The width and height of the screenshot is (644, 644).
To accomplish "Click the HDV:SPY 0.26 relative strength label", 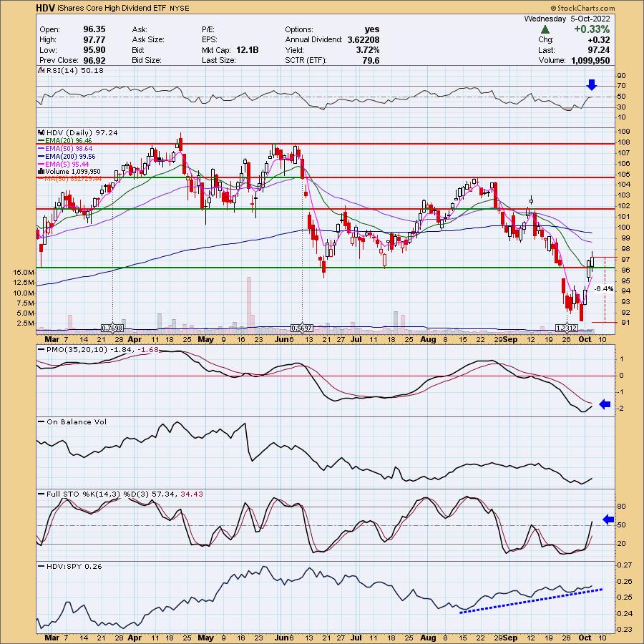I will point(74,566).
